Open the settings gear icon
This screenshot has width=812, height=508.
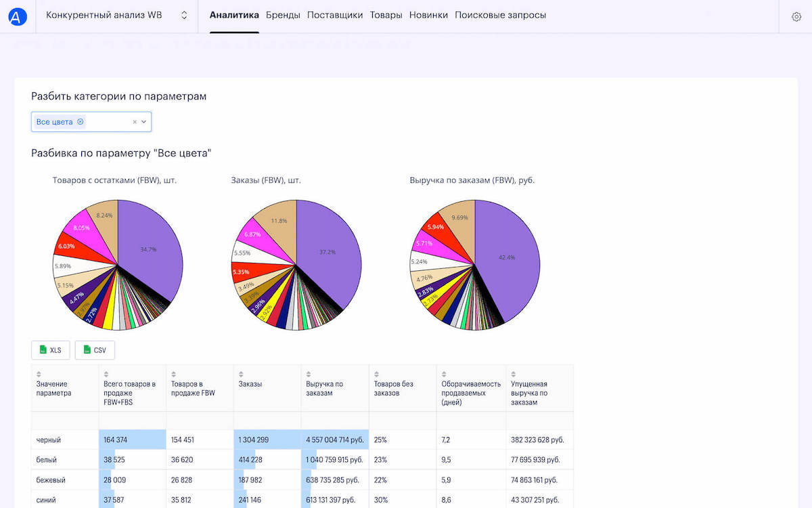point(796,16)
